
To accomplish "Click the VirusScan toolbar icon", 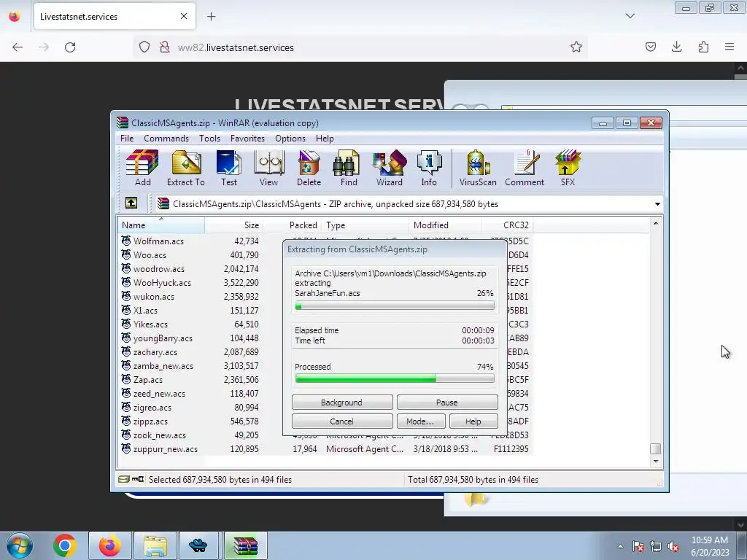I will [x=478, y=168].
